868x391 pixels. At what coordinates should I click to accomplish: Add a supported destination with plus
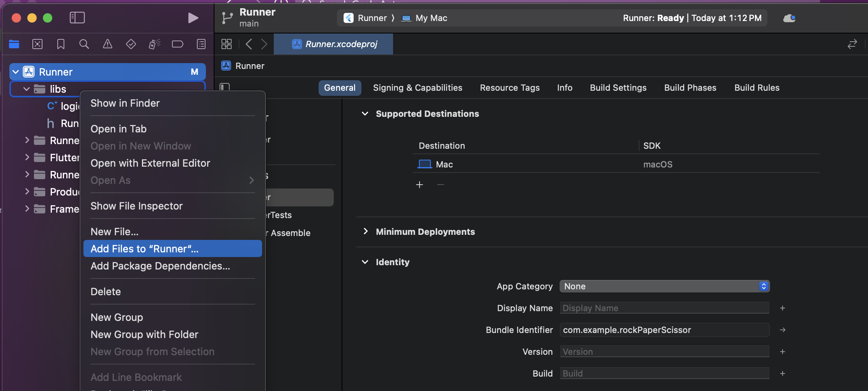pyautogui.click(x=420, y=185)
